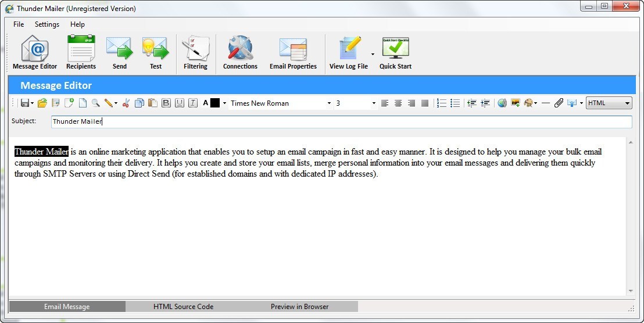Open the Message Editor from main toolbar
This screenshot has width=644, height=323.
pyautogui.click(x=35, y=53)
